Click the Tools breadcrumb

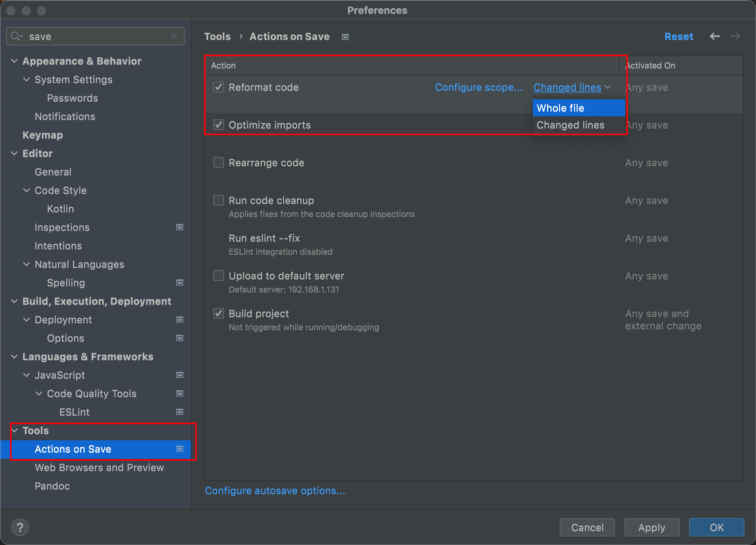click(x=217, y=37)
